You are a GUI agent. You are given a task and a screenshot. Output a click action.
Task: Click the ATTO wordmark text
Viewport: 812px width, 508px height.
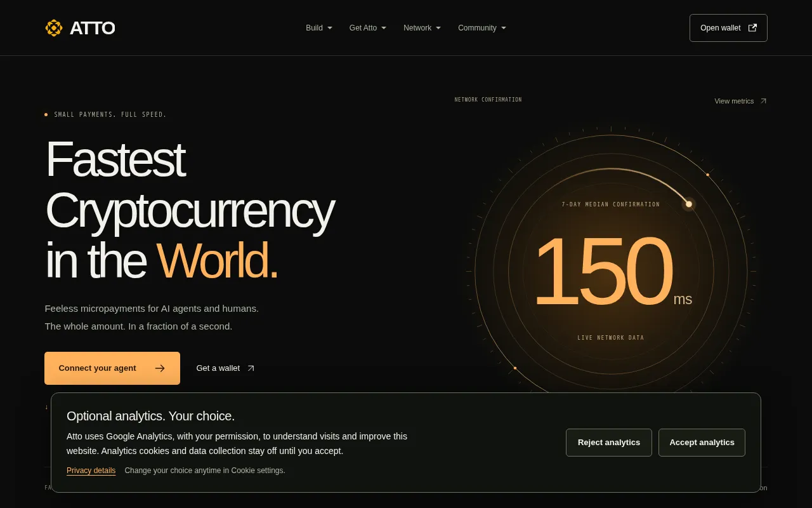click(92, 28)
